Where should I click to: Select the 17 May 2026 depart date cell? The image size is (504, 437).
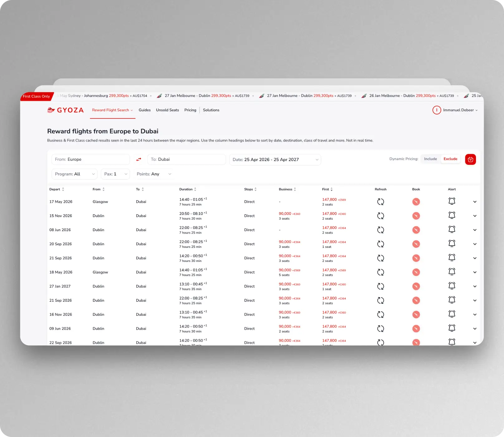pyautogui.click(x=61, y=202)
